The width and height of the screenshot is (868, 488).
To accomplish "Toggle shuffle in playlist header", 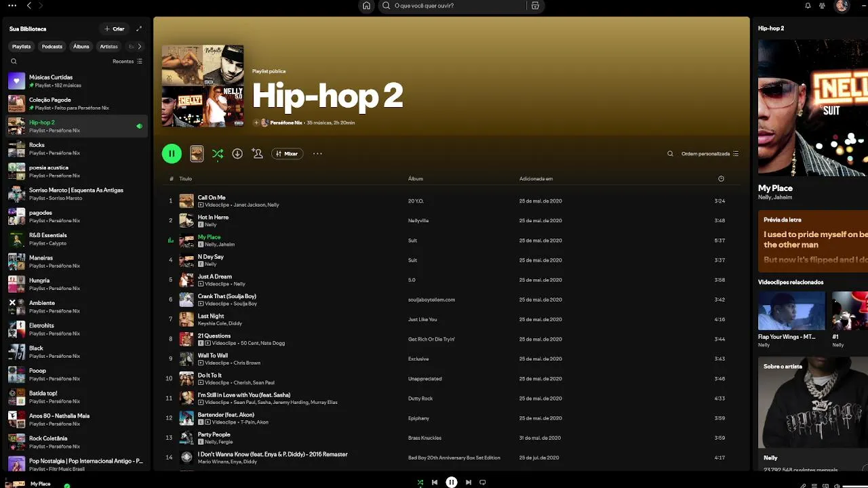I will 218,154.
